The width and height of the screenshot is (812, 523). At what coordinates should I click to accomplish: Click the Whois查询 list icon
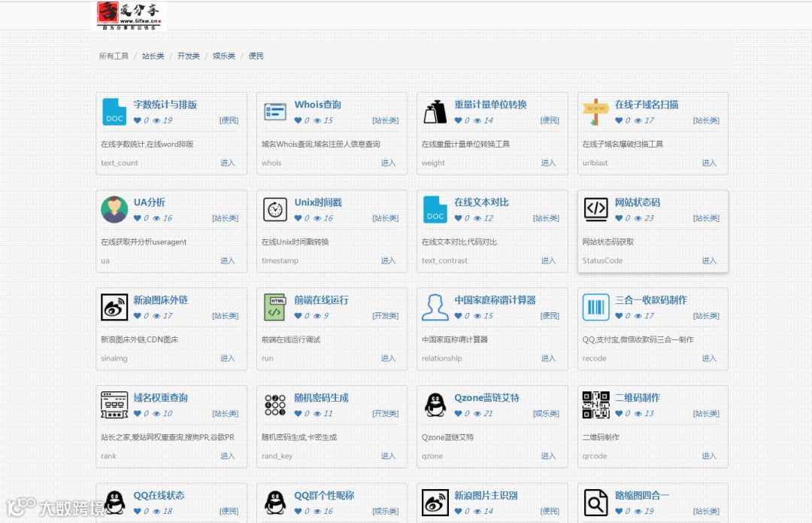275,111
